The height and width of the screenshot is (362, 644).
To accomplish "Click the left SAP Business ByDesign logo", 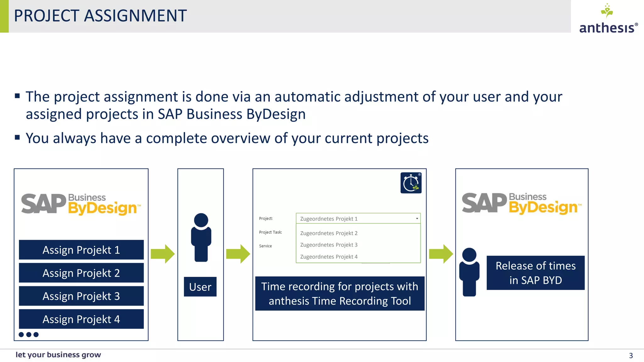I will tap(81, 204).
